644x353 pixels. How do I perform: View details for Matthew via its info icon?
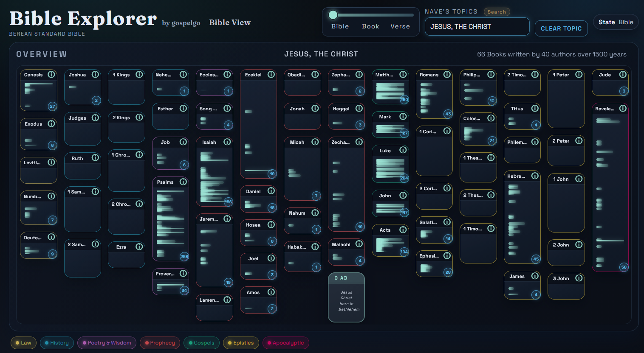[403, 74]
